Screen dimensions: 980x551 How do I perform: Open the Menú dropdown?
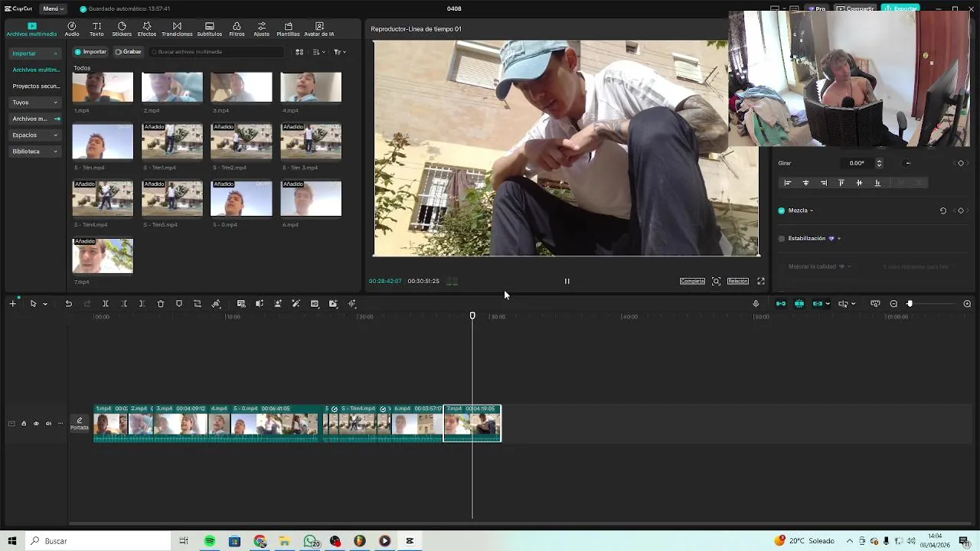coord(53,8)
